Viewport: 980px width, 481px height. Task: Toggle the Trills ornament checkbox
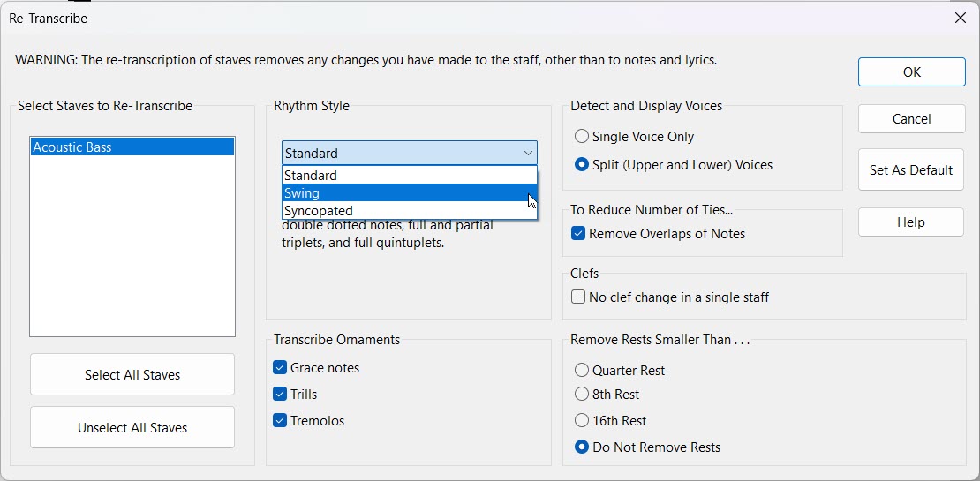pyautogui.click(x=280, y=395)
